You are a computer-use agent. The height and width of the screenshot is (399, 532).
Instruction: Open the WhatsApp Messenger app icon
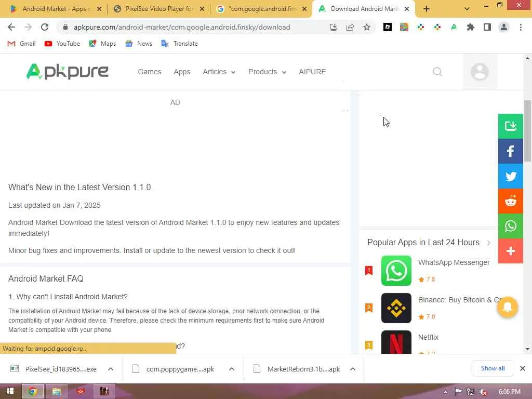click(x=396, y=271)
